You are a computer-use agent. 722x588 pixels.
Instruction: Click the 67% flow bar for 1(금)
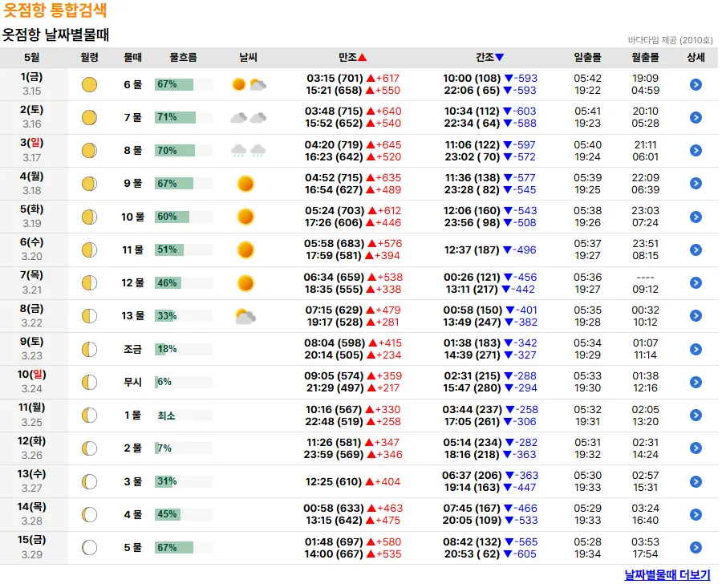184,84
